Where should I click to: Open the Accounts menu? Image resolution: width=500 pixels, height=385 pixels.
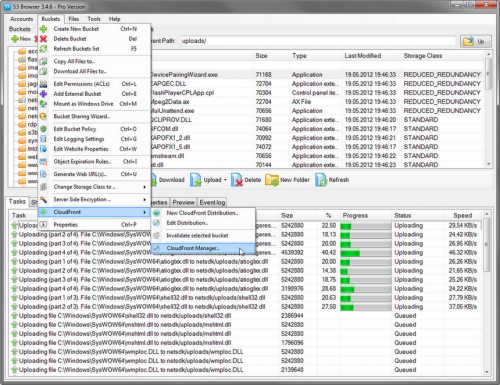click(x=22, y=19)
